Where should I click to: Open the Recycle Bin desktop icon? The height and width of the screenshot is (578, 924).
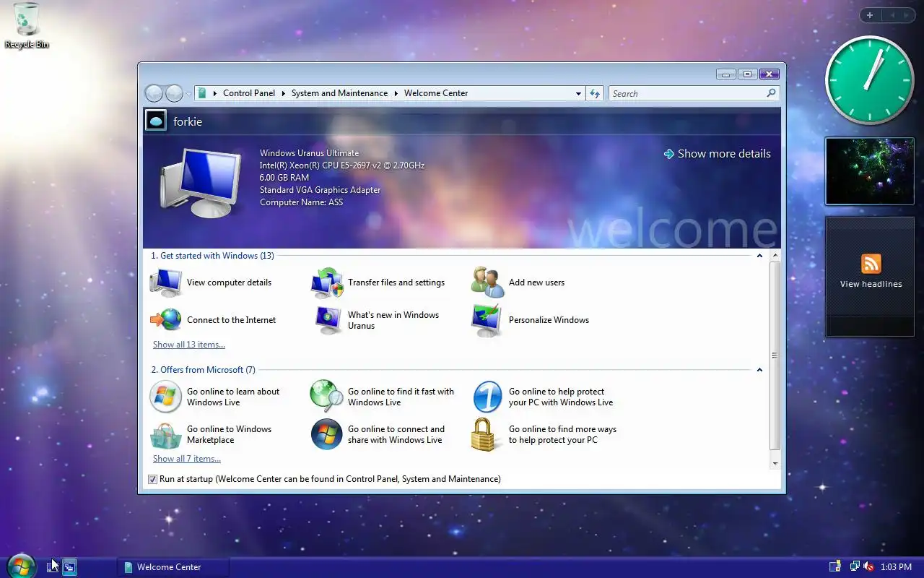(27, 25)
